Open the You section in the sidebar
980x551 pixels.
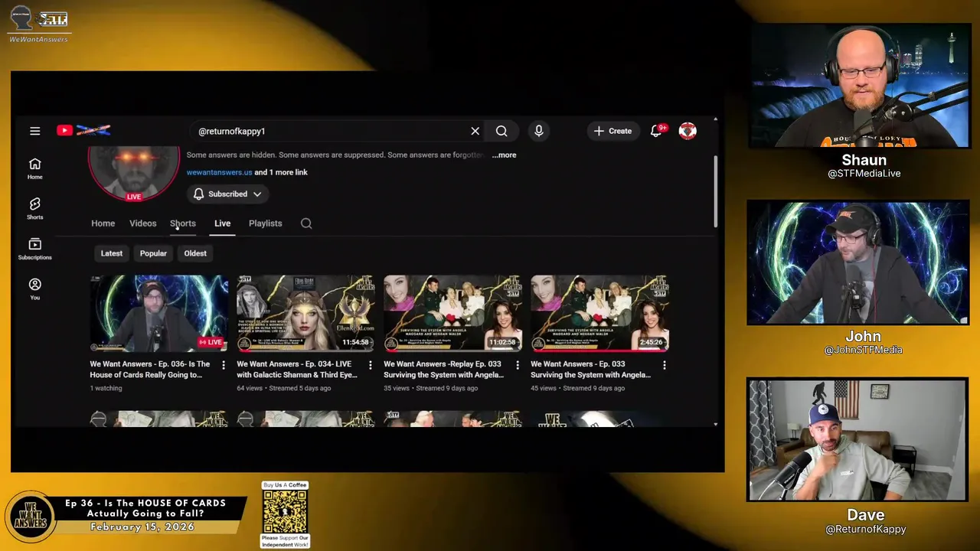pyautogui.click(x=34, y=289)
